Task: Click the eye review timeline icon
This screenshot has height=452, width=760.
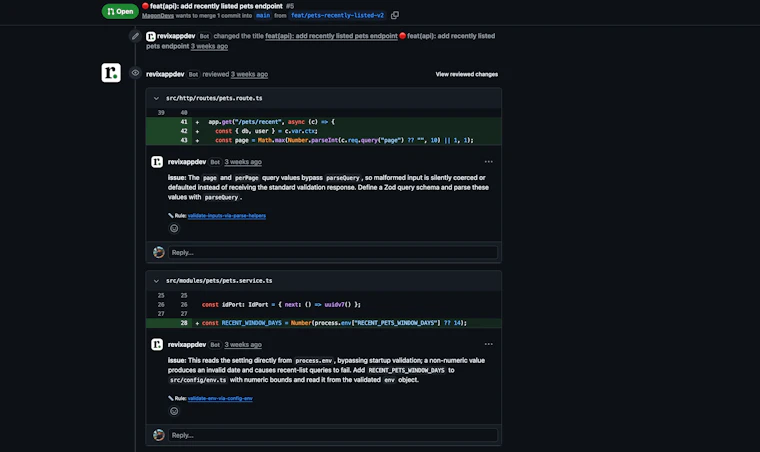Action: [x=135, y=73]
